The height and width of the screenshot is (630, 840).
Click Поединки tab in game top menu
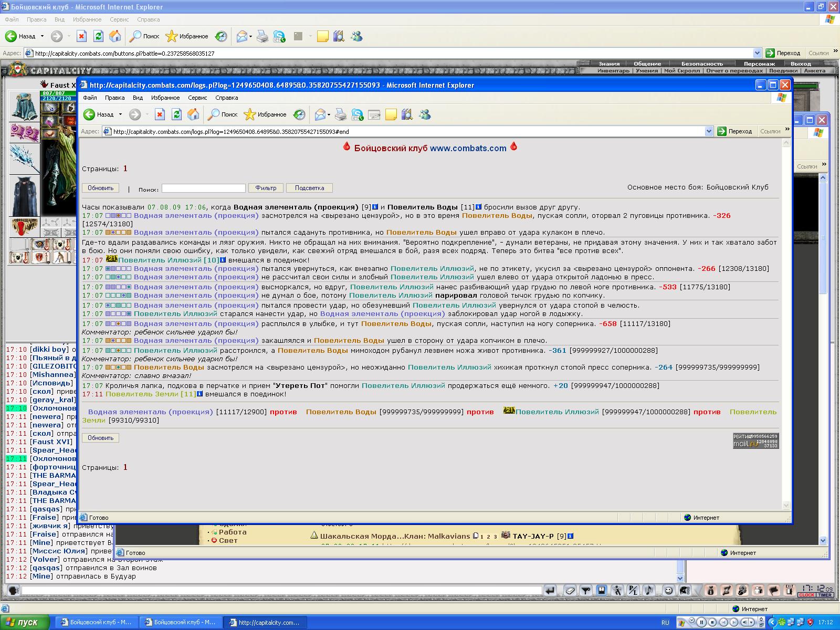(x=783, y=70)
